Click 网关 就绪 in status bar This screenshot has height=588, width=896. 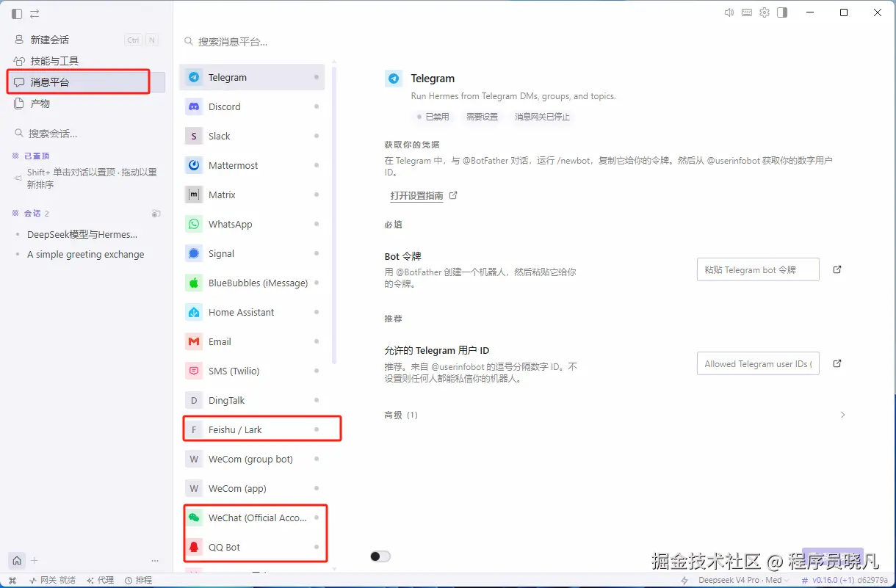(52, 580)
